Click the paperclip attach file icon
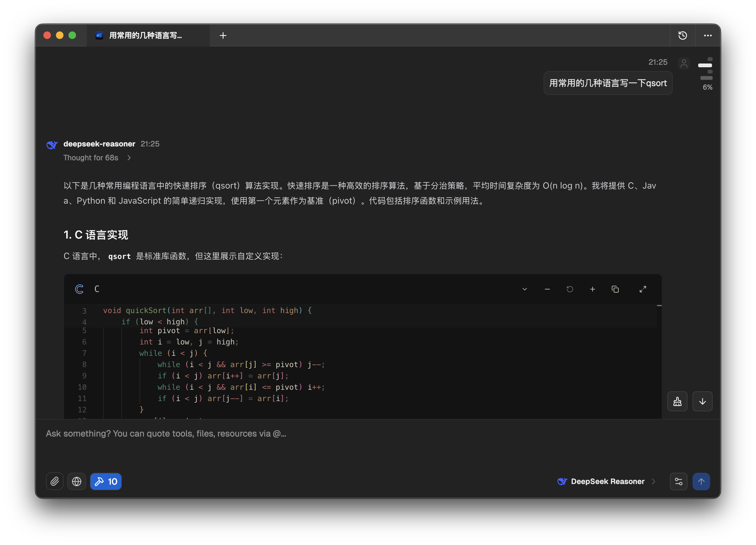Viewport: 756px width, 545px height. pyautogui.click(x=55, y=481)
